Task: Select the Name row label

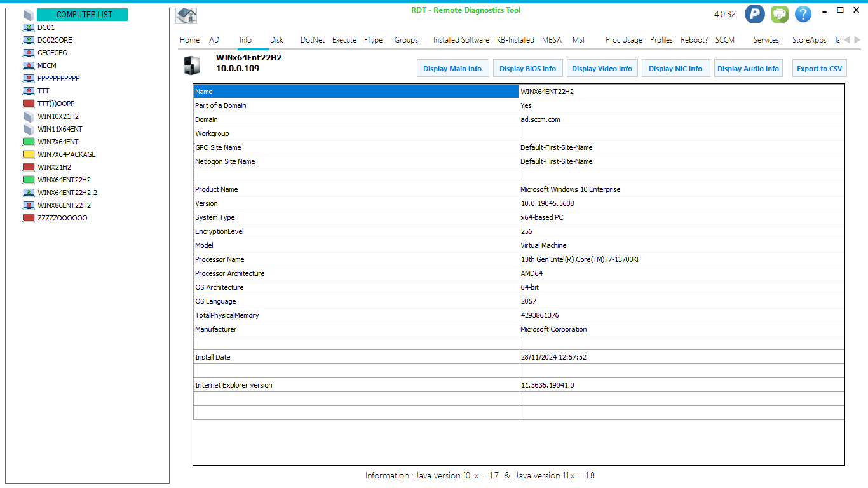Action: coord(356,91)
